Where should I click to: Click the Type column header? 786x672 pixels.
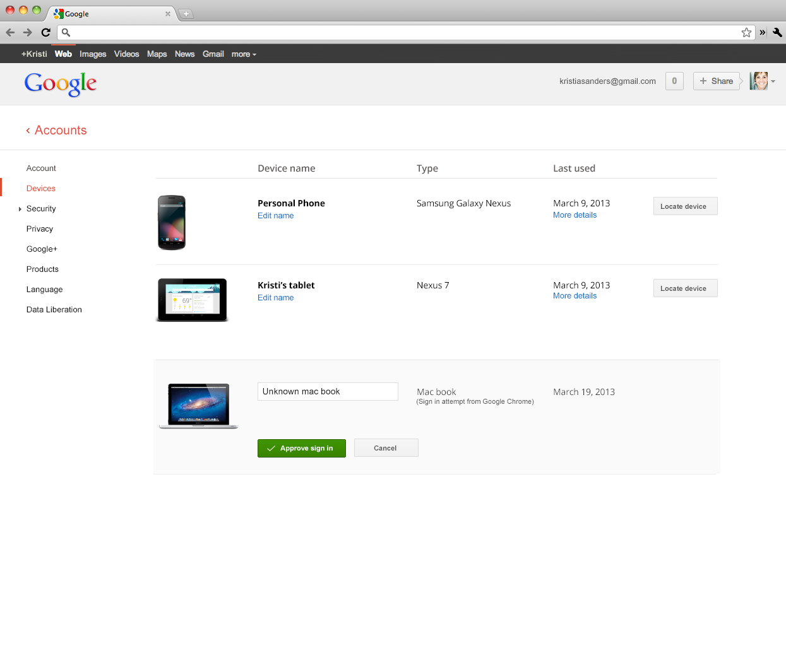(x=427, y=168)
